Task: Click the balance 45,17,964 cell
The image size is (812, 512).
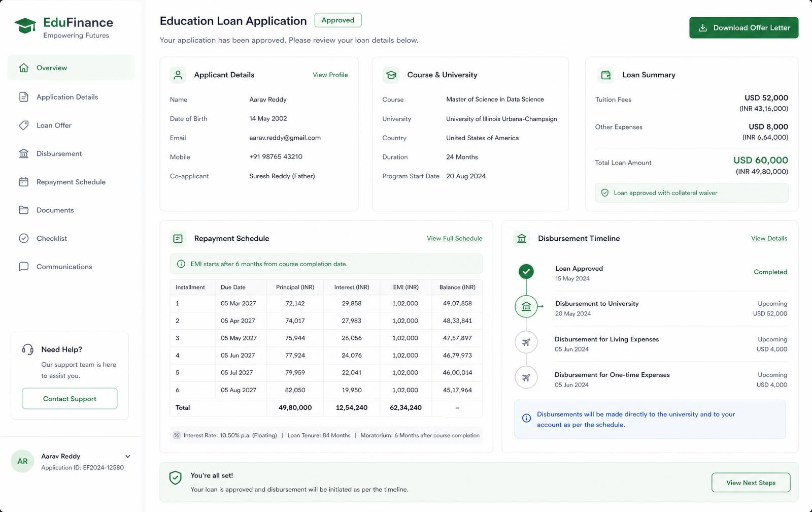Action: (x=457, y=390)
